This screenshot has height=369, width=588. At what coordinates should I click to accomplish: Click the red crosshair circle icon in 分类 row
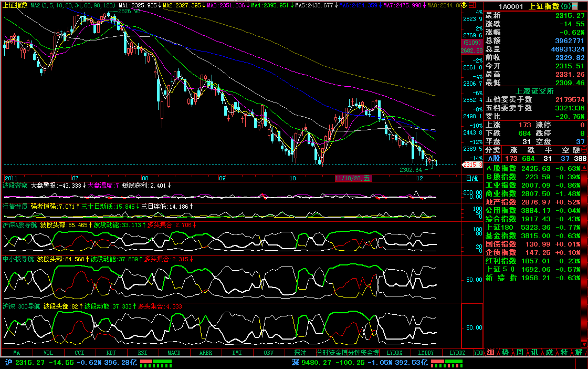coord(583,150)
